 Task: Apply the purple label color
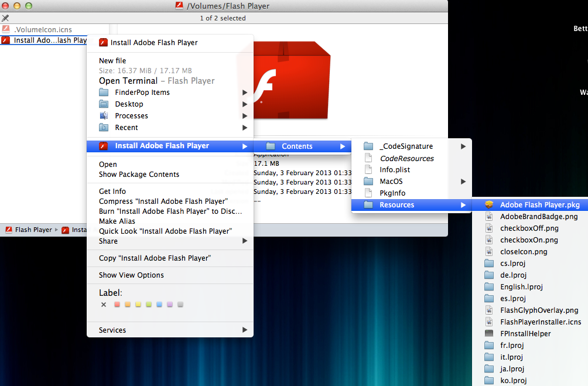pyautogui.click(x=169, y=305)
